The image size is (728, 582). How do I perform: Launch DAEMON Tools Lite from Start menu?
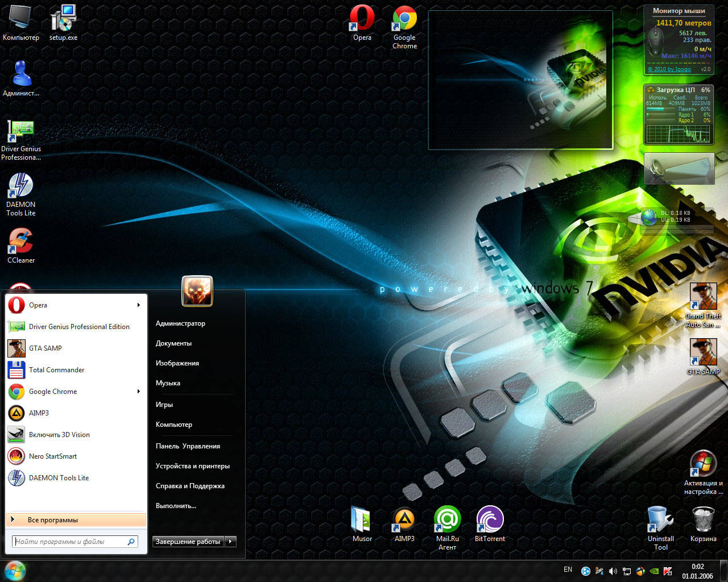[x=76, y=478]
